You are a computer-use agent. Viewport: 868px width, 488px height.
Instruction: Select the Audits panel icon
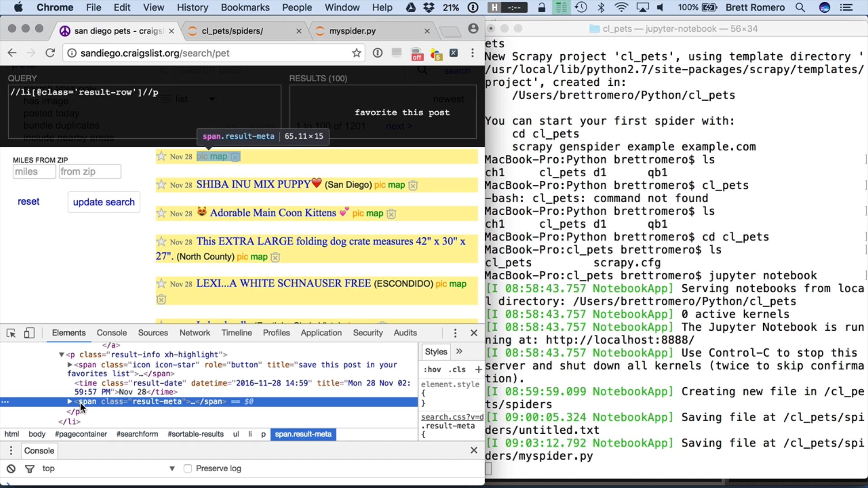coord(406,333)
